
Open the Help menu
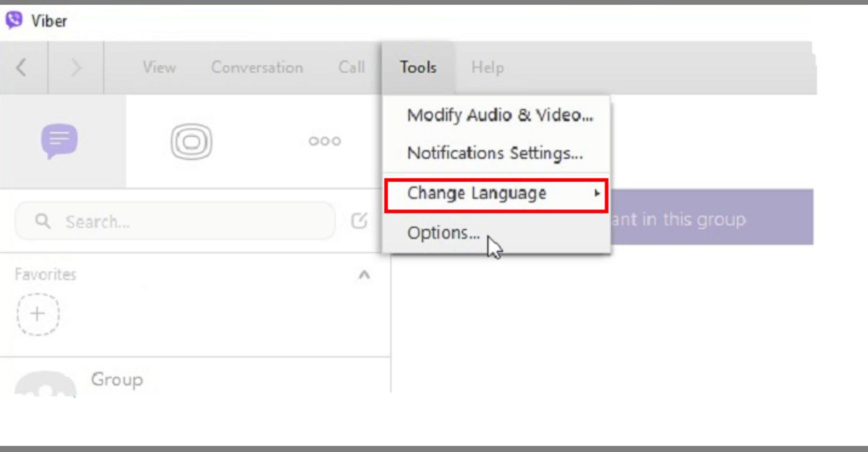(x=487, y=67)
